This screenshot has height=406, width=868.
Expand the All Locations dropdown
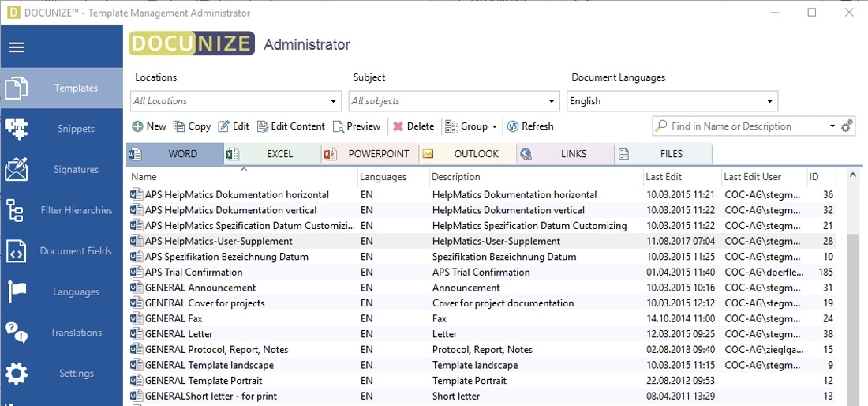[x=334, y=102]
